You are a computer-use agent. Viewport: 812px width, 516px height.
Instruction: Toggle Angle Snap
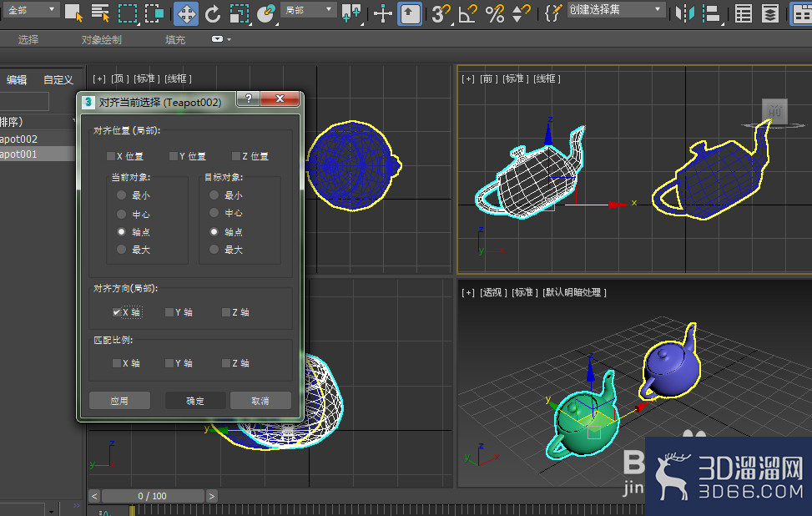pyautogui.click(x=467, y=13)
